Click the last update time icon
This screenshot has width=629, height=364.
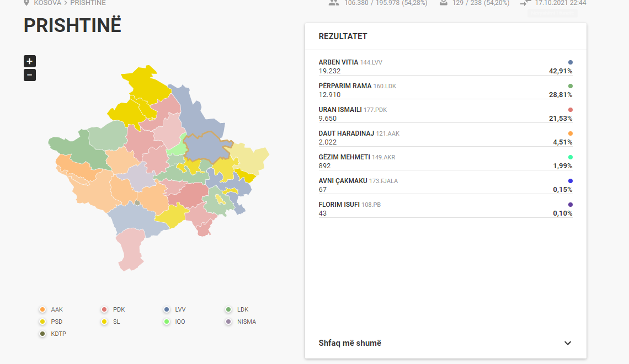point(525,3)
